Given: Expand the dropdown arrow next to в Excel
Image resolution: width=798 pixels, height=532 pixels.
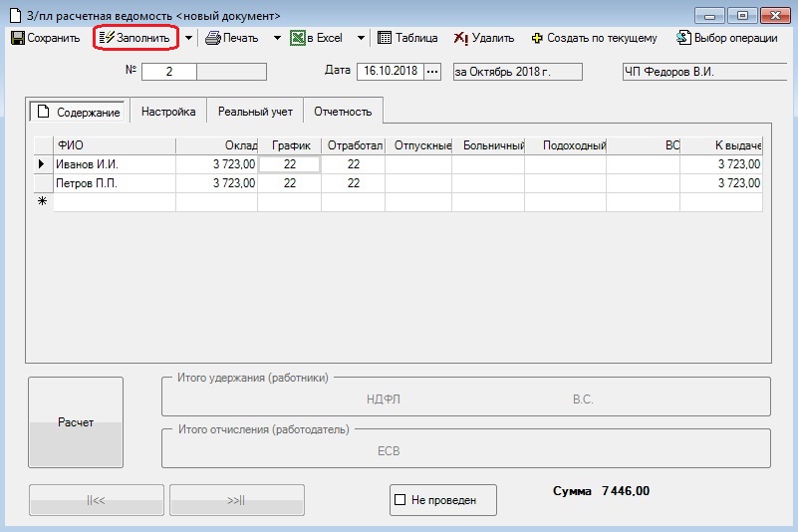Looking at the screenshot, I should [361, 38].
